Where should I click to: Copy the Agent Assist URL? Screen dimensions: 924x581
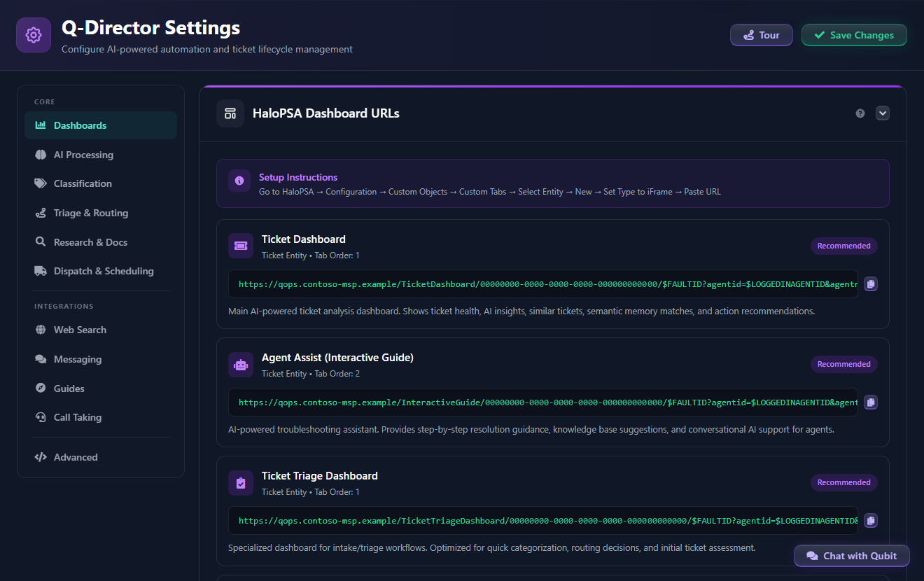870,402
